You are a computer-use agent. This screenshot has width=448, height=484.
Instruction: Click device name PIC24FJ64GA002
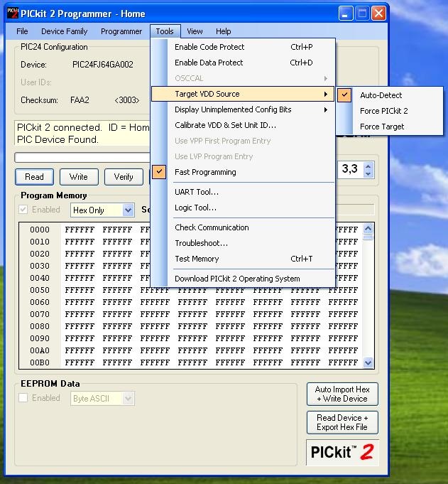click(103, 65)
